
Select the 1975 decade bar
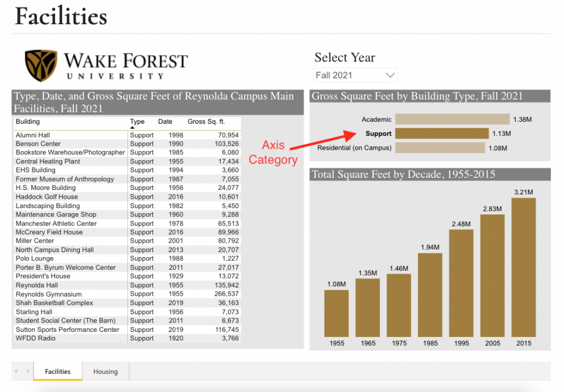click(399, 306)
